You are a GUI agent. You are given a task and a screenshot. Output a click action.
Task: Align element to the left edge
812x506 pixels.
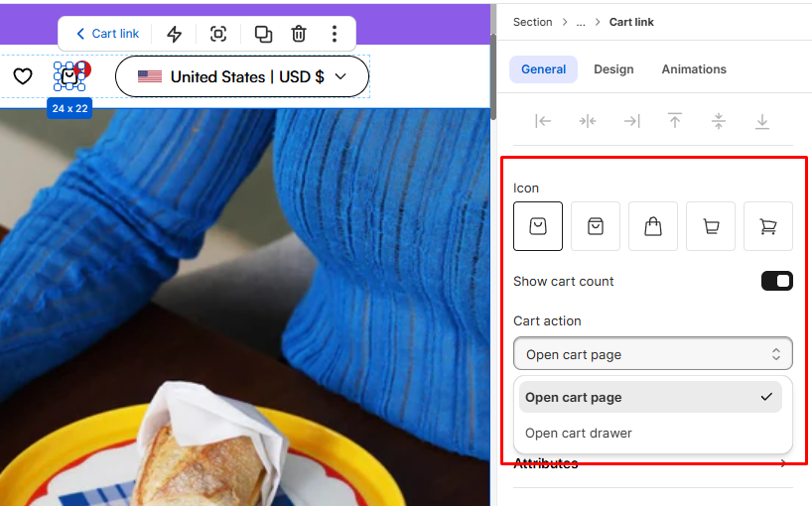click(543, 121)
